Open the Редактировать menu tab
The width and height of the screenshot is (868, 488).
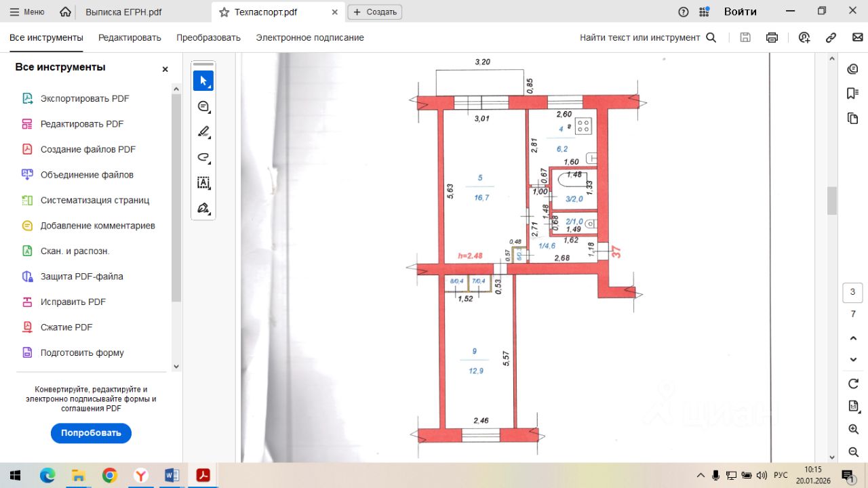[x=130, y=38]
